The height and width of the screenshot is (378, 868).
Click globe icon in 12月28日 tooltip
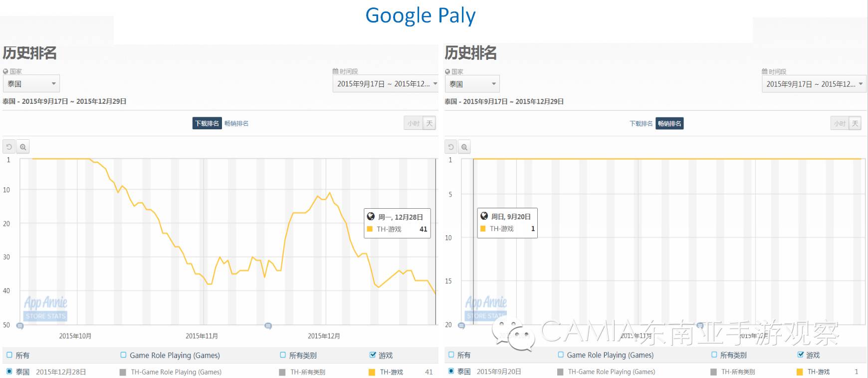[371, 217]
